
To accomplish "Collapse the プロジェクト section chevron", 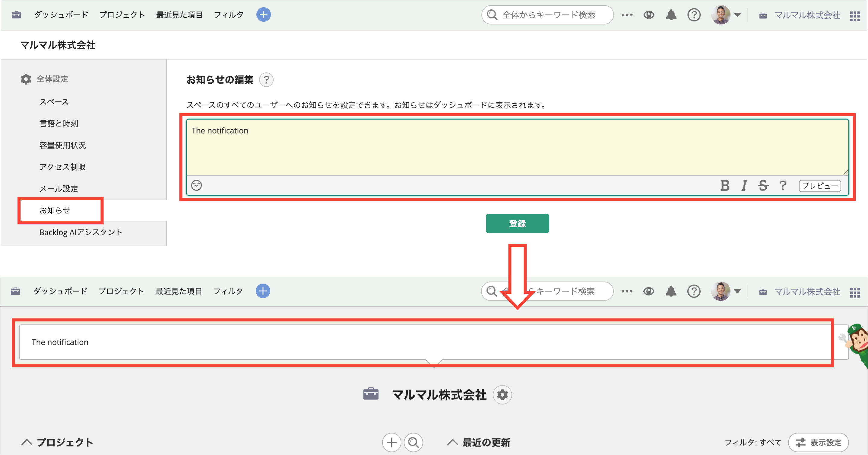I will tap(27, 442).
